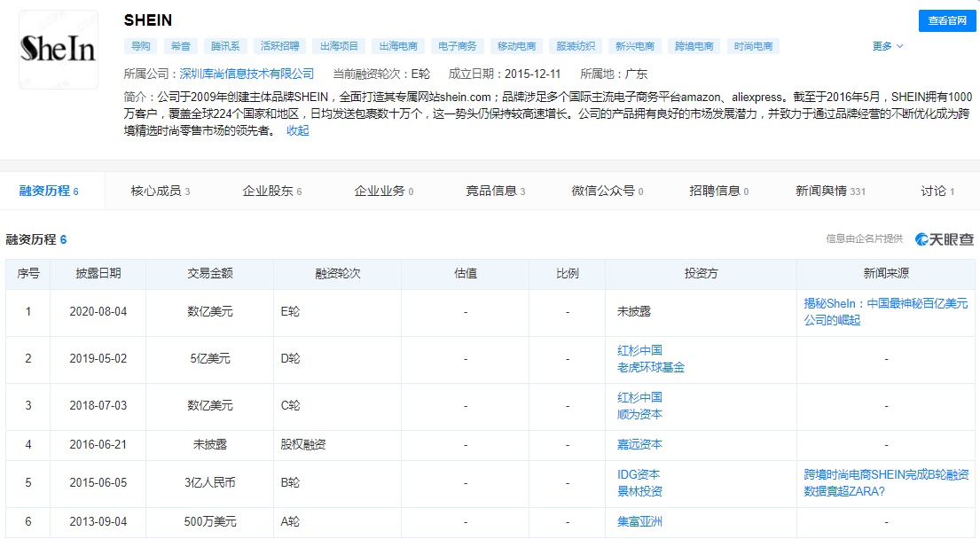This screenshot has height=547, width=980.
Task: Click the 成立日期：2015-12-11 text
Action: coord(505,74)
